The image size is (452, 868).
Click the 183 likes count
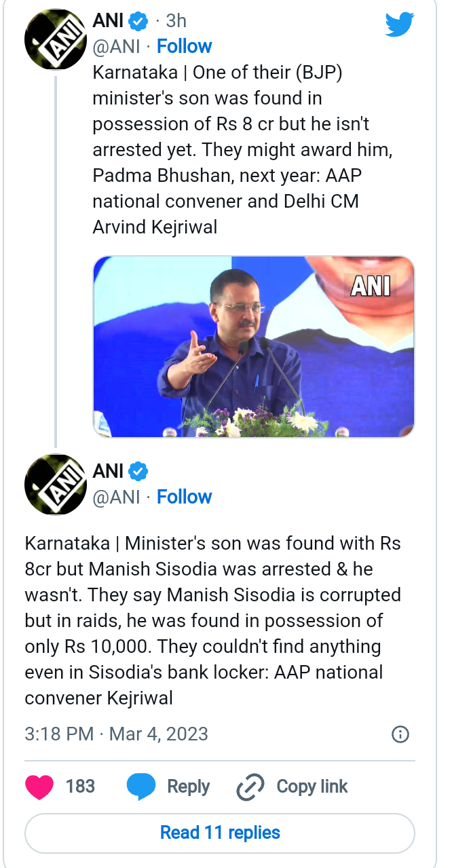pos(80,787)
